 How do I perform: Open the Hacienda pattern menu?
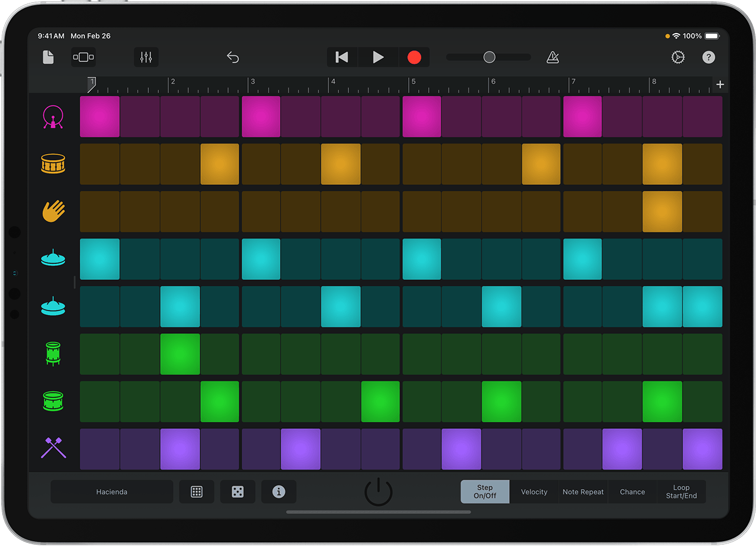point(112,491)
